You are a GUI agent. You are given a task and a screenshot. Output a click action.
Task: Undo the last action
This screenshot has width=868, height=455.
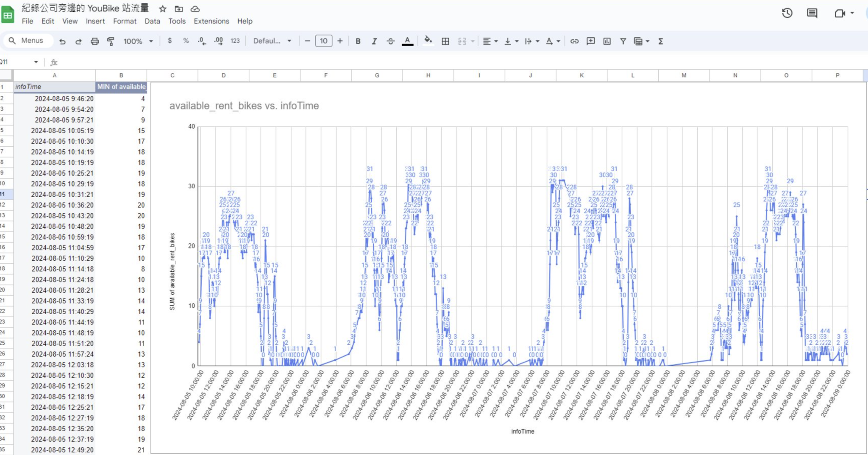point(62,41)
